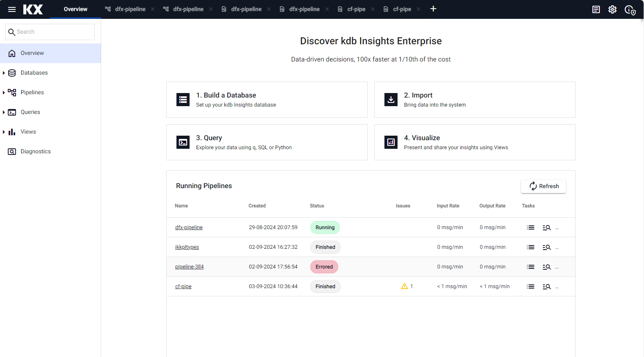This screenshot has width=644, height=357.
Task: Click the Build a Database card icon
Action: point(183,100)
